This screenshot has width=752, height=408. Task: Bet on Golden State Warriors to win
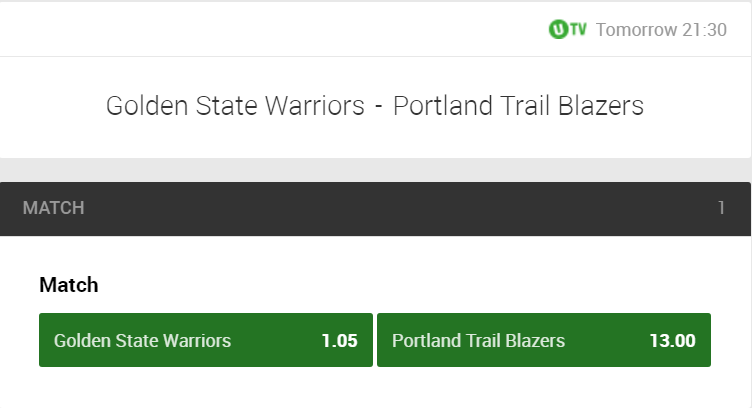tap(206, 340)
